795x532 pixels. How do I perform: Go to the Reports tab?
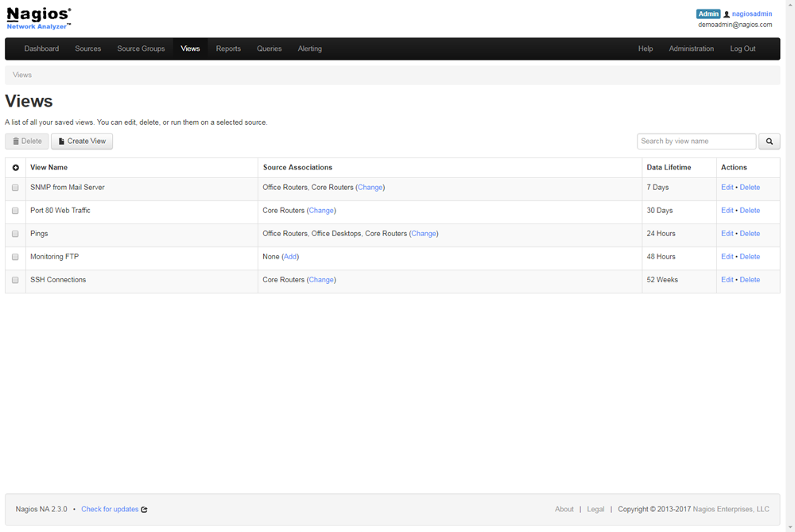pyautogui.click(x=228, y=49)
